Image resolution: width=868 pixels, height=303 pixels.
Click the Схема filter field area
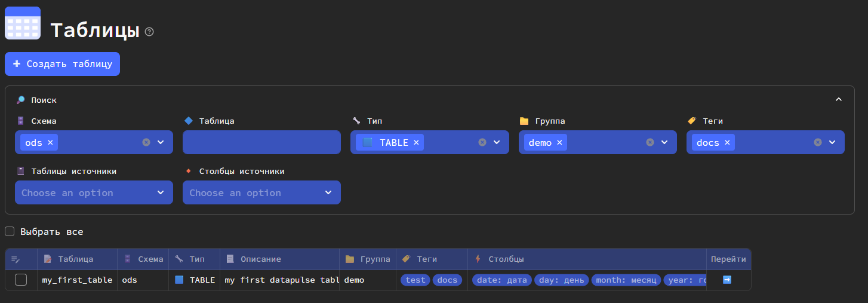pos(94,142)
